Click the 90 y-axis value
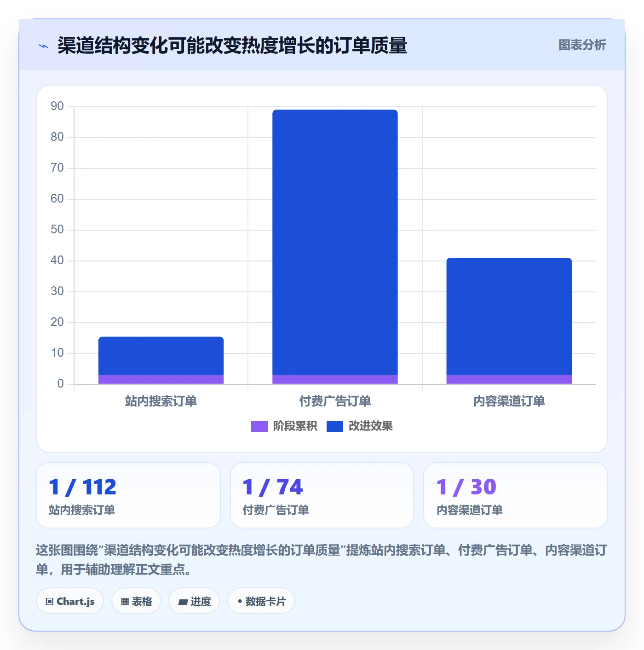644x650 pixels. [x=57, y=106]
